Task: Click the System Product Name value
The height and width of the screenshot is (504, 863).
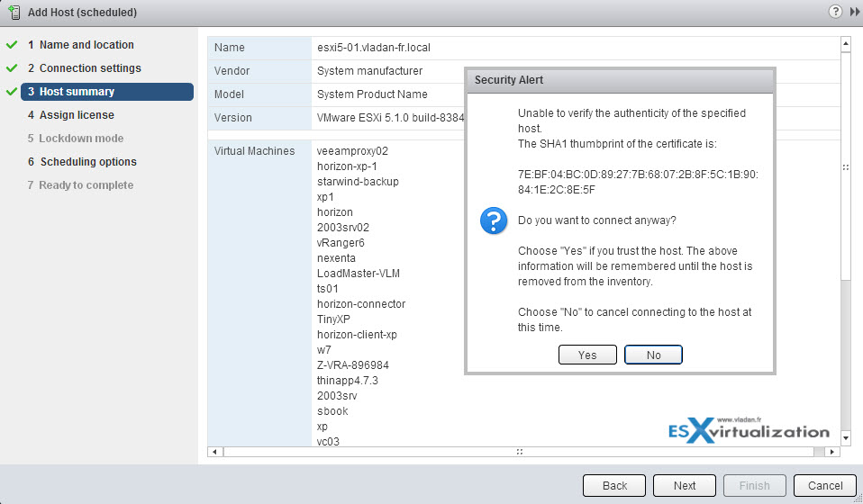Action: [x=372, y=94]
